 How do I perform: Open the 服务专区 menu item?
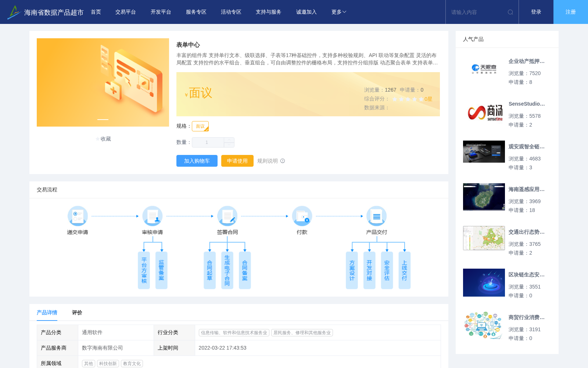pos(196,12)
